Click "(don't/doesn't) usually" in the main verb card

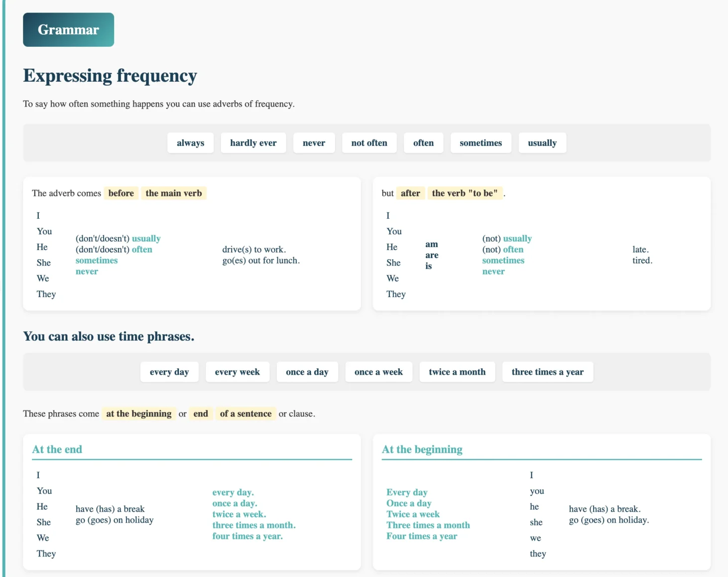click(x=118, y=239)
